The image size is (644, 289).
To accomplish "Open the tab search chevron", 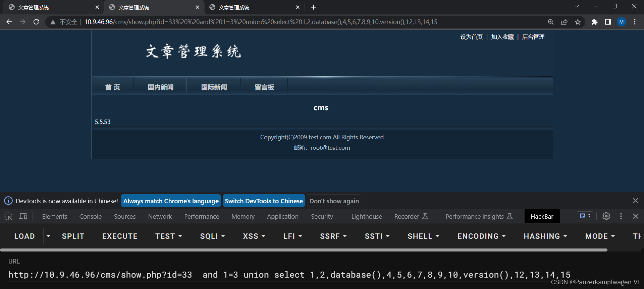I will pyautogui.click(x=577, y=6).
